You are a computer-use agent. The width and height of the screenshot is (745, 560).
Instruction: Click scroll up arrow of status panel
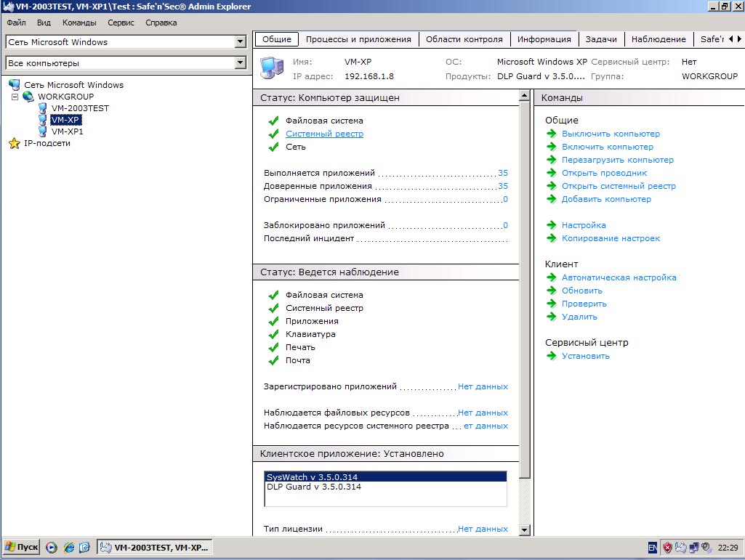tap(525, 95)
